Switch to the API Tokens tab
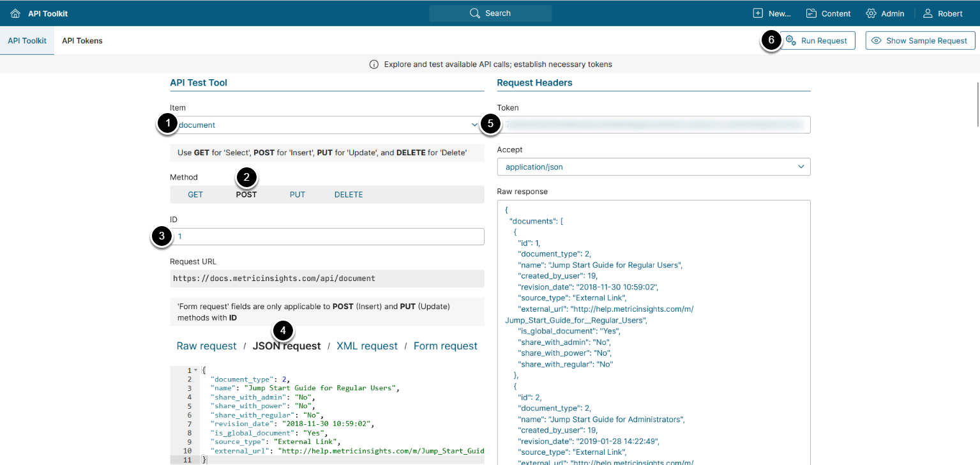This screenshot has height=465, width=980. click(x=82, y=41)
